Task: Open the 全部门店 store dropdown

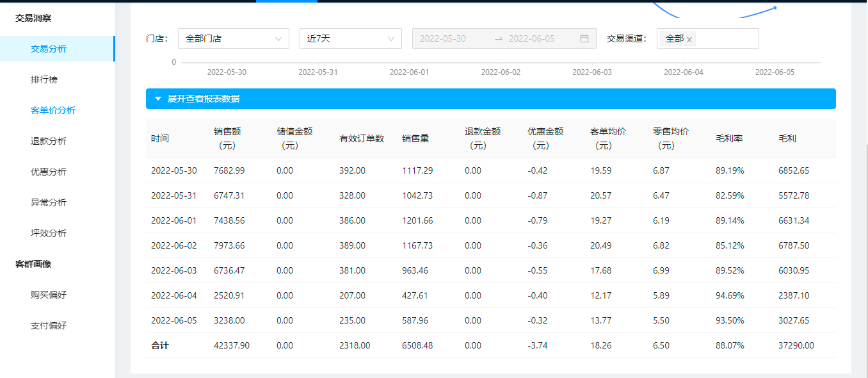Action: (233, 38)
